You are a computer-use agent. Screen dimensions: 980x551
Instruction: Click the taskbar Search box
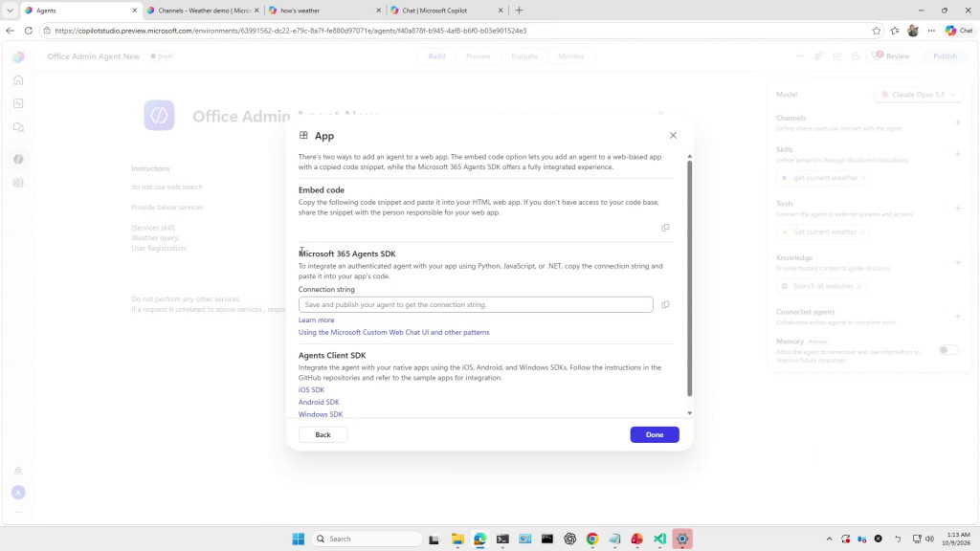point(367,539)
